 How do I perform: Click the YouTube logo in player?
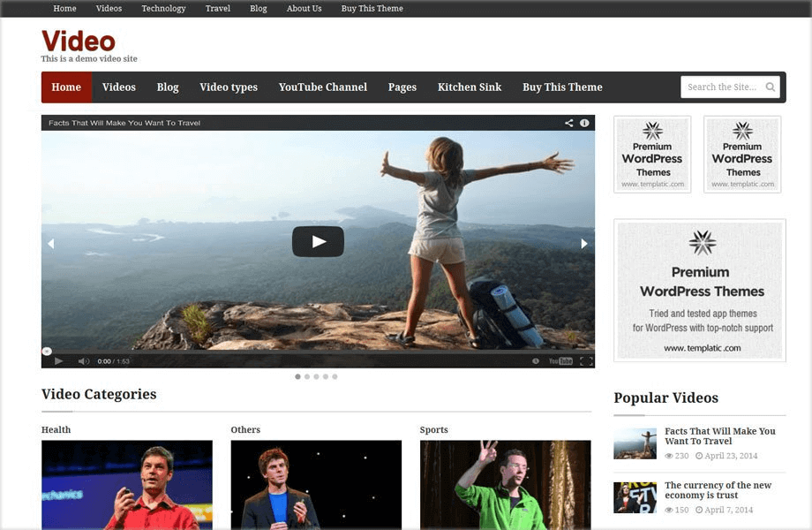(x=560, y=361)
